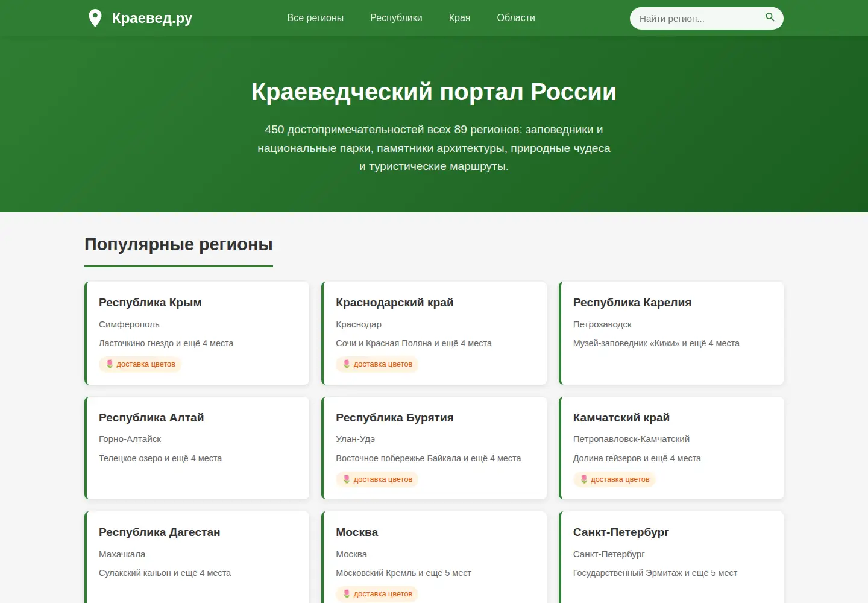This screenshot has width=868, height=603.
Task: Open the Края navigation link
Action: [459, 18]
